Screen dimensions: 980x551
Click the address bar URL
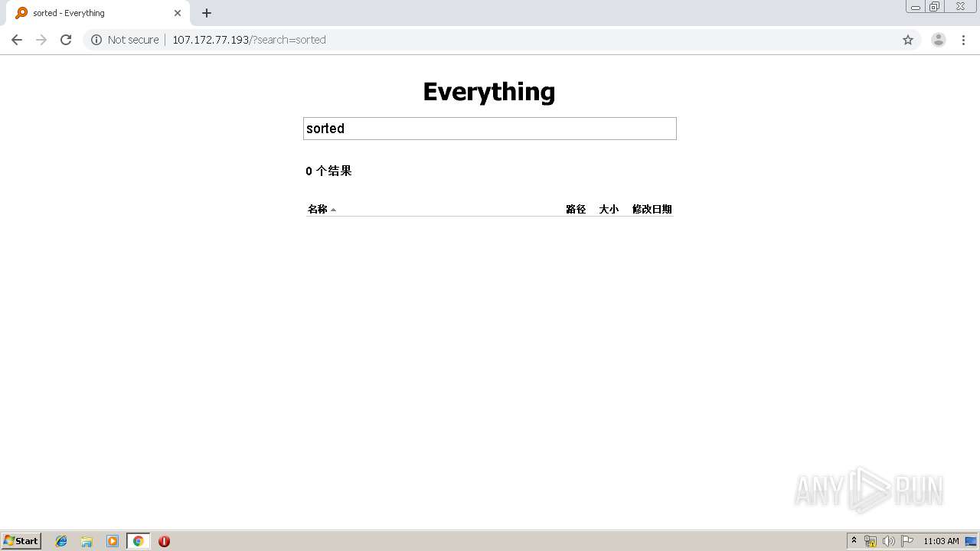pyautogui.click(x=249, y=40)
